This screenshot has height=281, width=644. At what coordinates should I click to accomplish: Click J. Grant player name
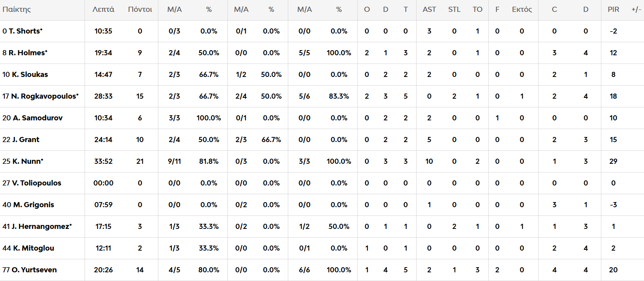coord(26,140)
